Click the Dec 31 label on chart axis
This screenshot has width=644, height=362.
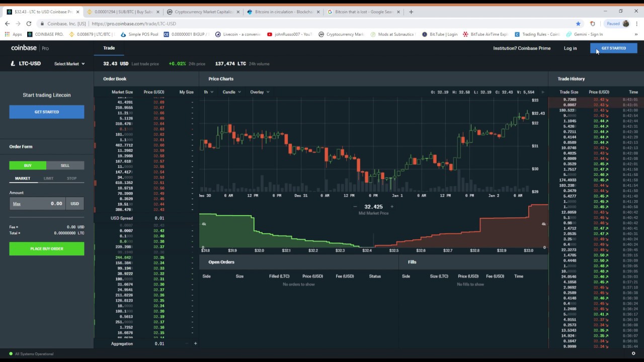301,196
